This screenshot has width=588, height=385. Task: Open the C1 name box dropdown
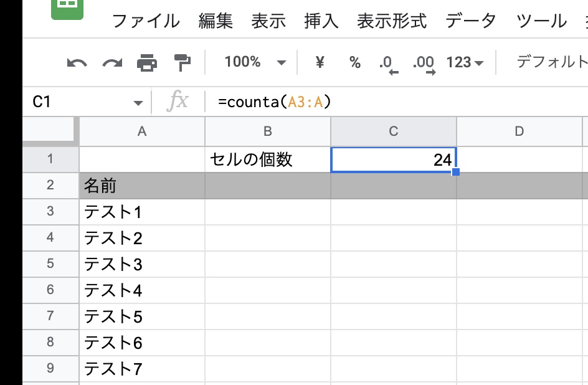(x=138, y=102)
